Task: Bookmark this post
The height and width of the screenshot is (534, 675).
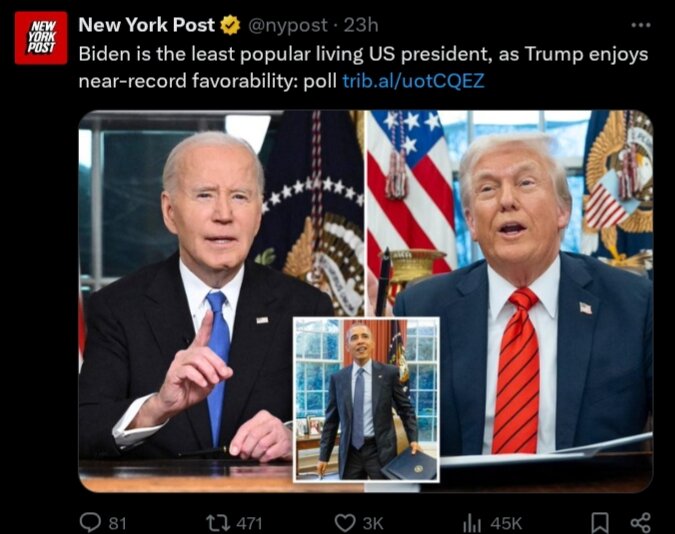Action: click(x=601, y=523)
